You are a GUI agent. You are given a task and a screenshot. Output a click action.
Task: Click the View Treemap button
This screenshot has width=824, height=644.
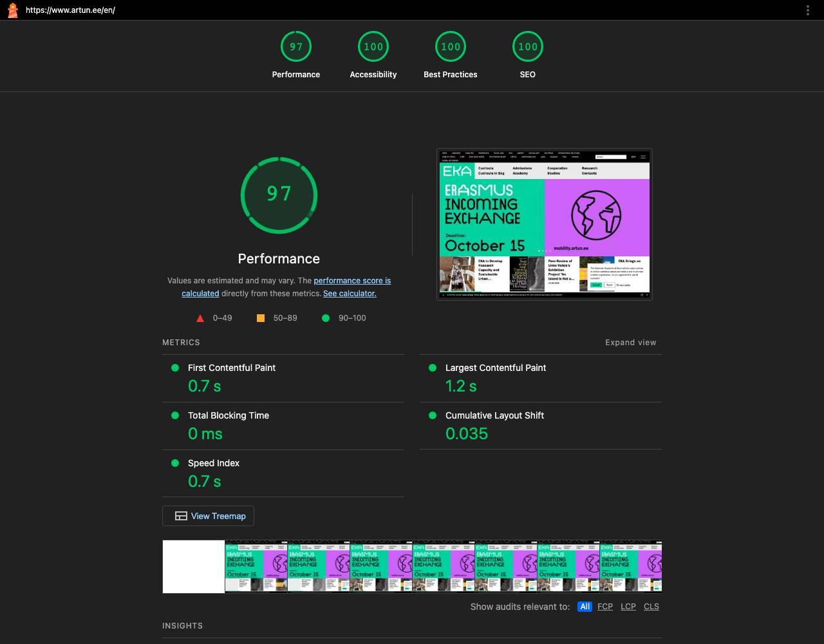click(x=209, y=516)
